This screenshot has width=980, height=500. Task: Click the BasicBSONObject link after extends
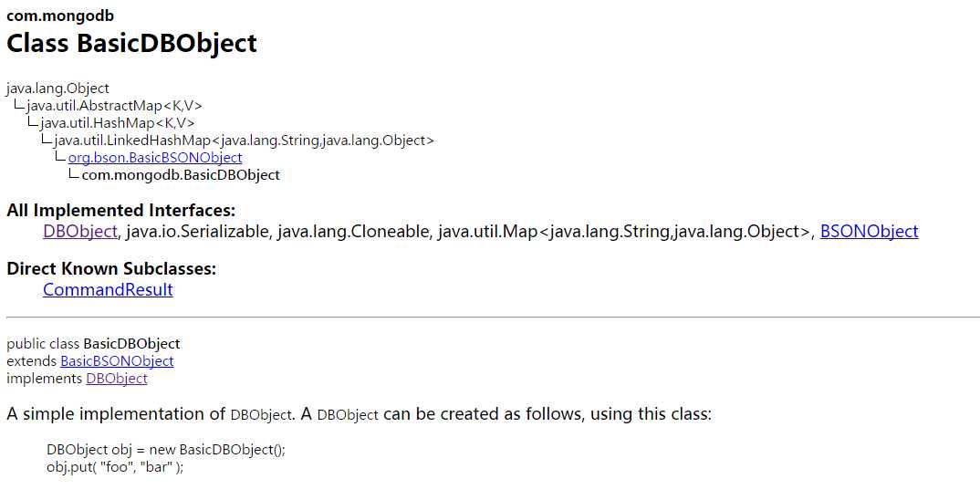tap(117, 360)
